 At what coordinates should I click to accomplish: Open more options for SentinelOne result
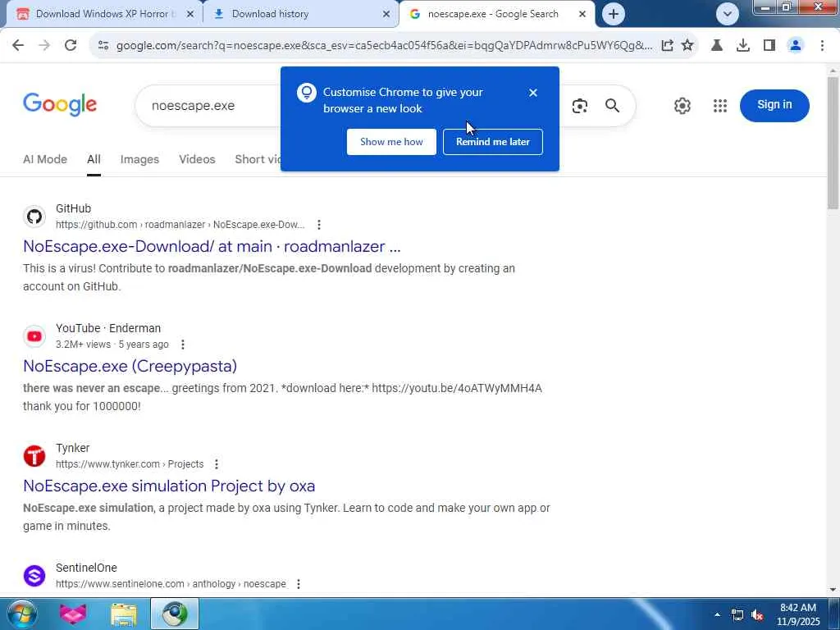click(299, 584)
